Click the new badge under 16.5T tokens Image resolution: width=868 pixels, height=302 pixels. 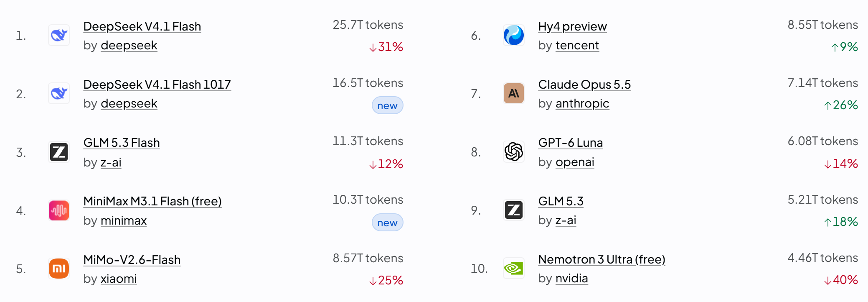point(388,105)
